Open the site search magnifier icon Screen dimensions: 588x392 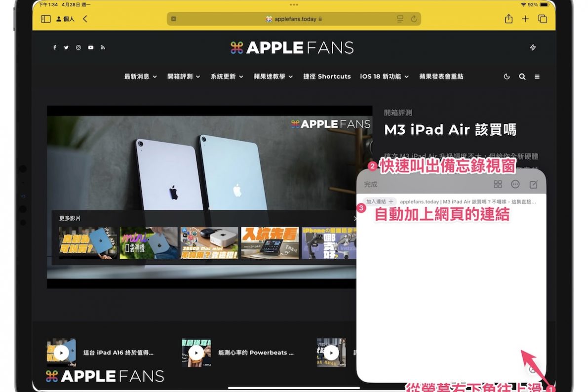tap(522, 77)
